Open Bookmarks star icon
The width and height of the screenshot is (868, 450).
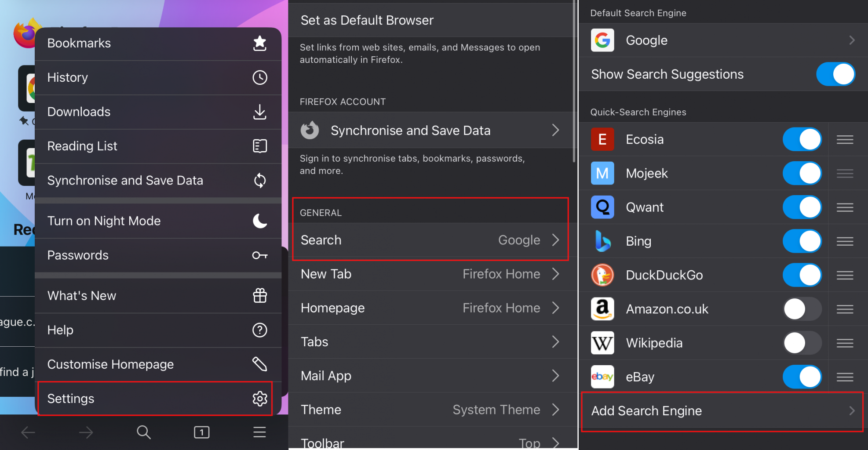click(x=260, y=43)
